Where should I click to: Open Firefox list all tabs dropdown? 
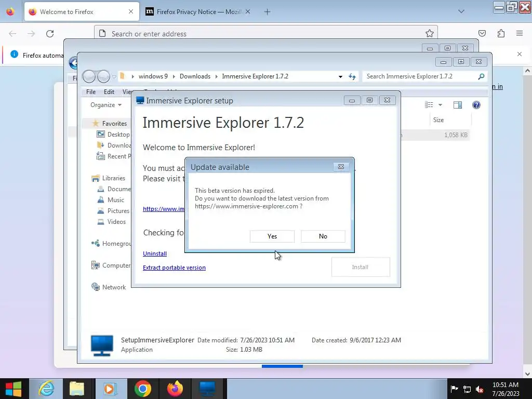[x=461, y=11]
